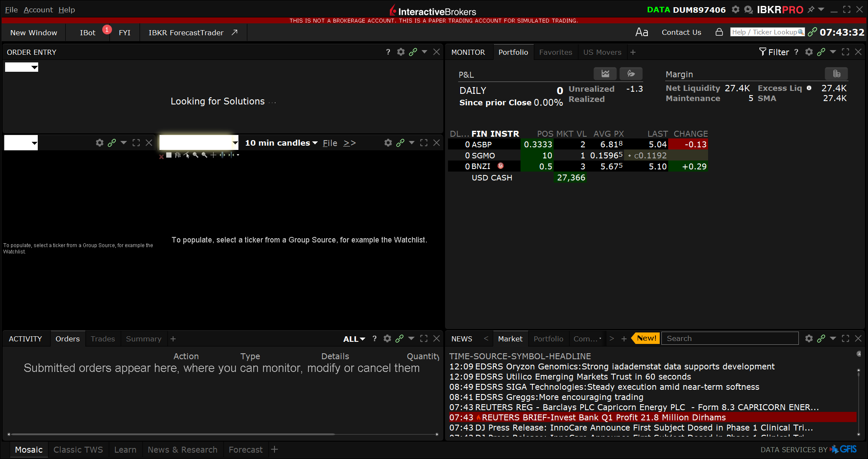The width and height of the screenshot is (868, 459).
Task: Add a new Monitor tab with plus
Action: pos(633,52)
